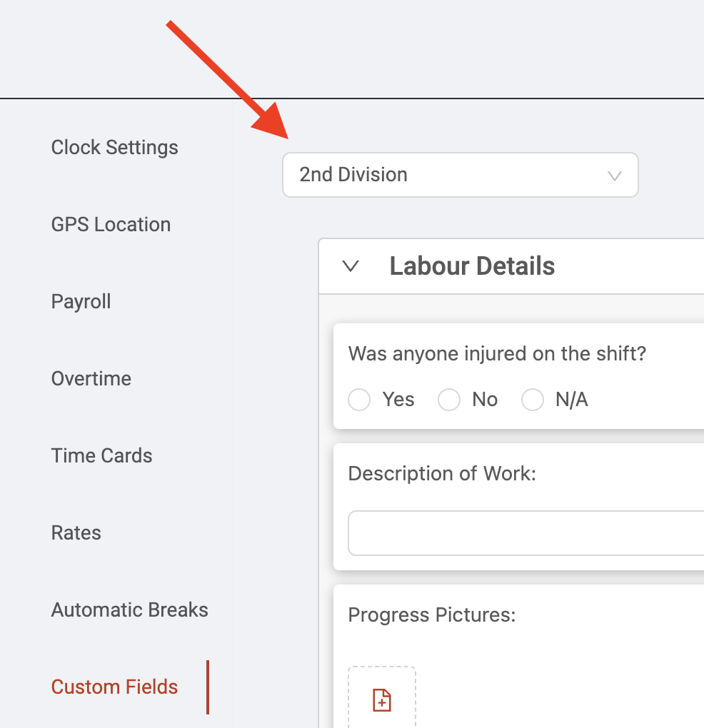The image size is (704, 728).
Task: Open the Payroll settings page
Action: point(81,302)
